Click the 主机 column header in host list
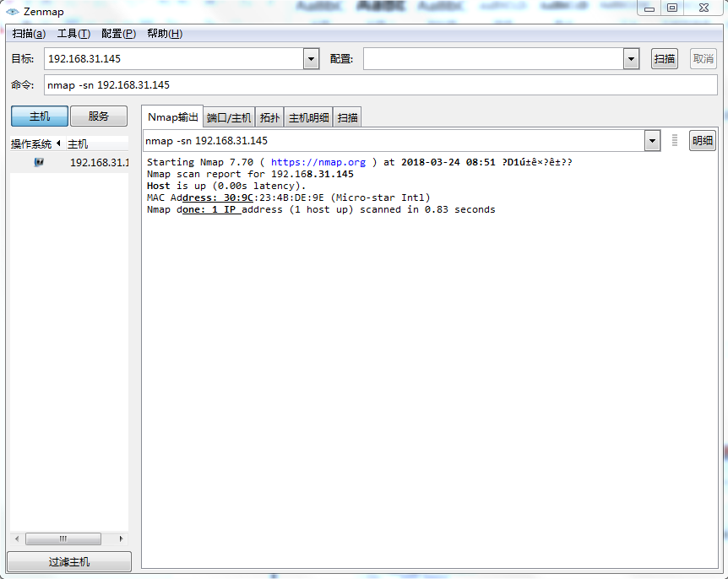Screen dimensions: 728x579 click(x=97, y=143)
